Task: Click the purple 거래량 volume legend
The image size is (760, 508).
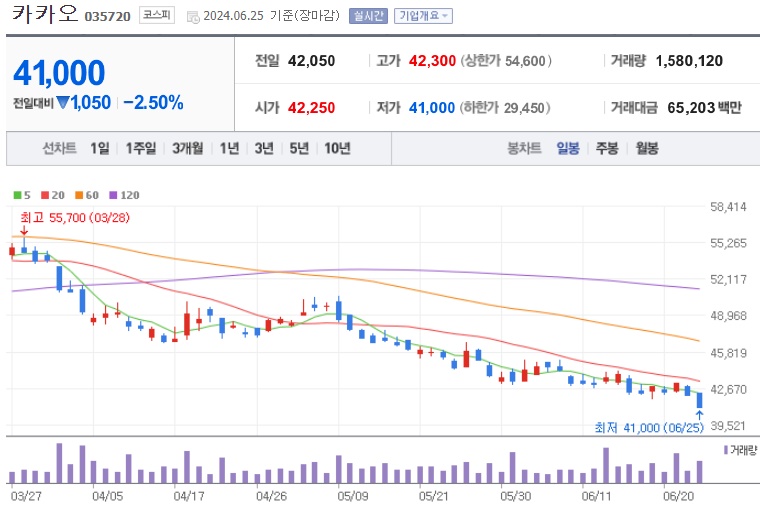Action: pos(740,450)
